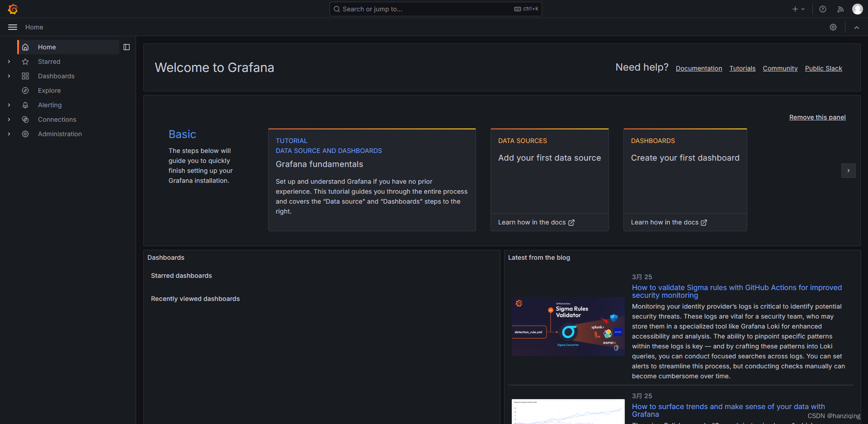Focus the Search or jump to field
Screen dimensions: 868x424
pos(436,9)
